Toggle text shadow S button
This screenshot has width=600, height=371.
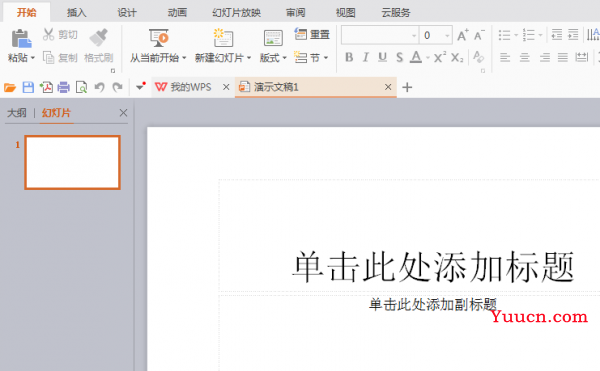point(399,57)
